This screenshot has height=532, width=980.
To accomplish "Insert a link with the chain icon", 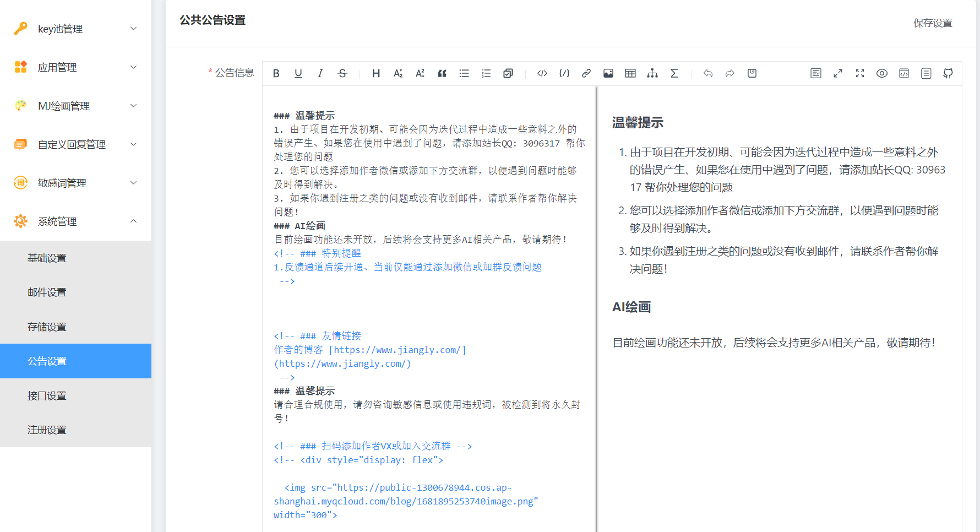I will point(586,73).
